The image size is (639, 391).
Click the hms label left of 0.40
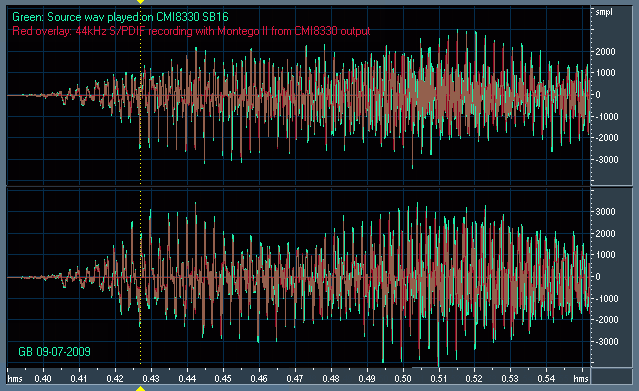click(15, 379)
